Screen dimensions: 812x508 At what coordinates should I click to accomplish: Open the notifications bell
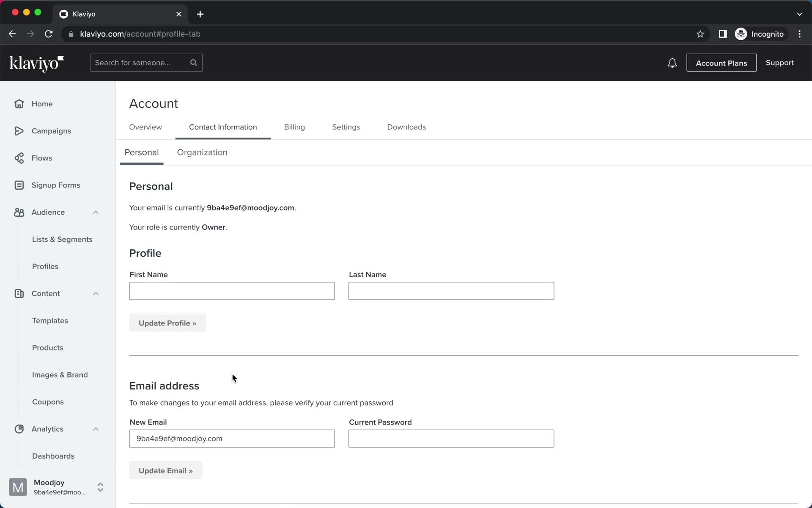click(672, 63)
